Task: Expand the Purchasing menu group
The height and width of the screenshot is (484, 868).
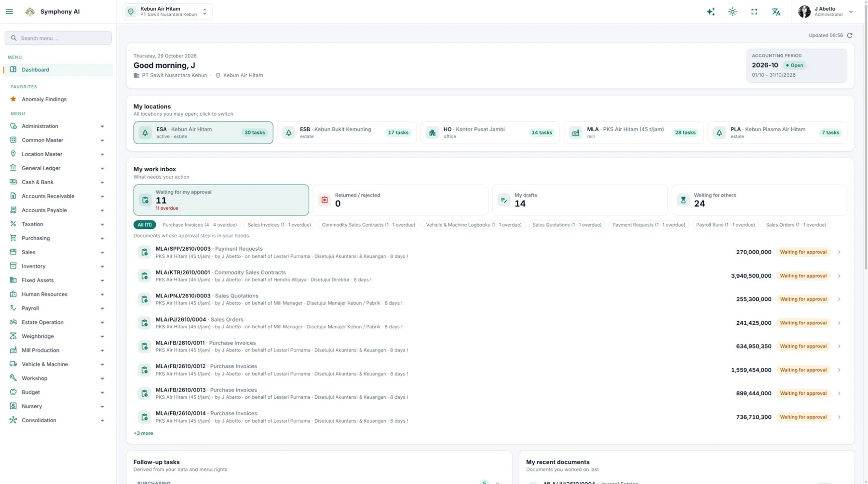Action: pos(58,238)
